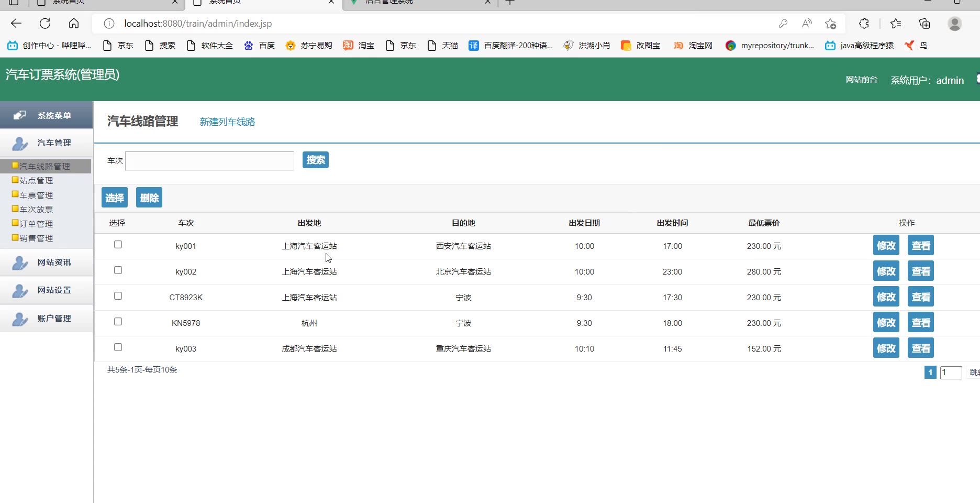Click the 新建列车线路 link
The image size is (980, 503).
[x=227, y=122]
